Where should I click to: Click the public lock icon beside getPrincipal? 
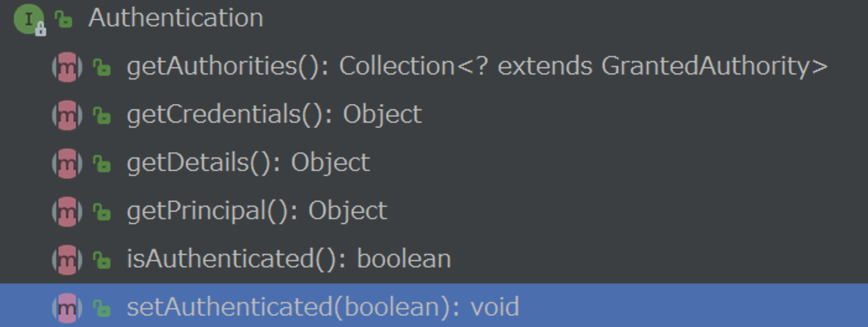[101, 212]
